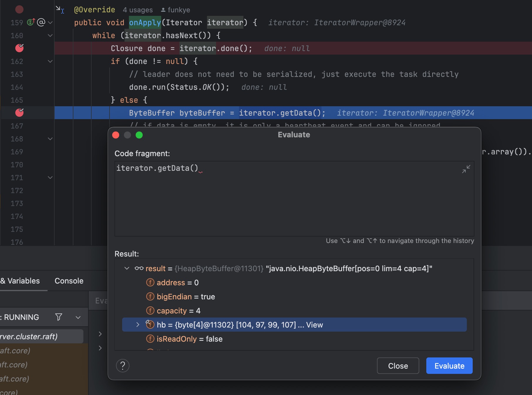The image size is (532, 395).
Task: Expand the first variable node arrow in Variables panel
Action: point(100,334)
